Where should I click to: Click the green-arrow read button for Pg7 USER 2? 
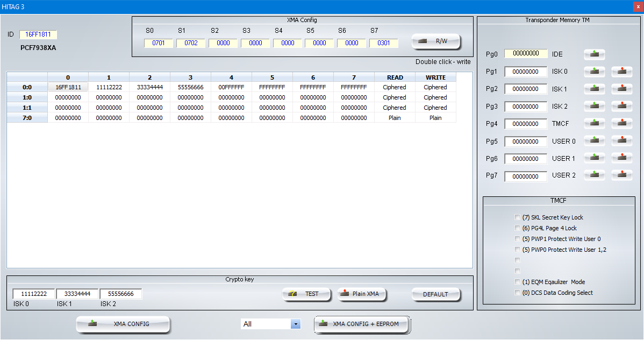pos(595,175)
